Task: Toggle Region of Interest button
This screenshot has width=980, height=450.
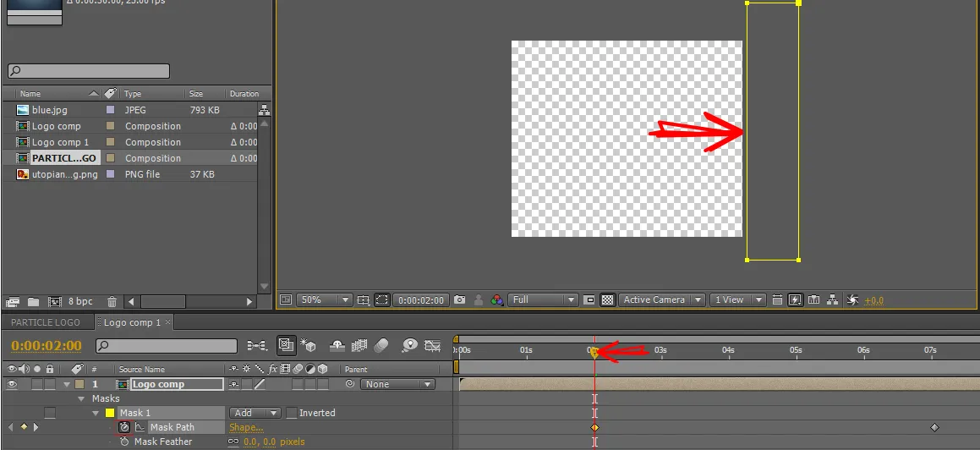Action: (382, 300)
